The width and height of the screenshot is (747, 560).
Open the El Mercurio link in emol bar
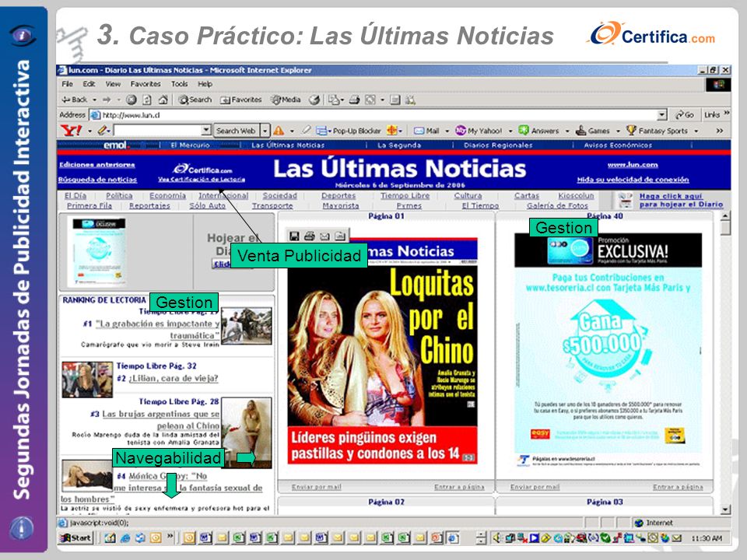coord(190,145)
